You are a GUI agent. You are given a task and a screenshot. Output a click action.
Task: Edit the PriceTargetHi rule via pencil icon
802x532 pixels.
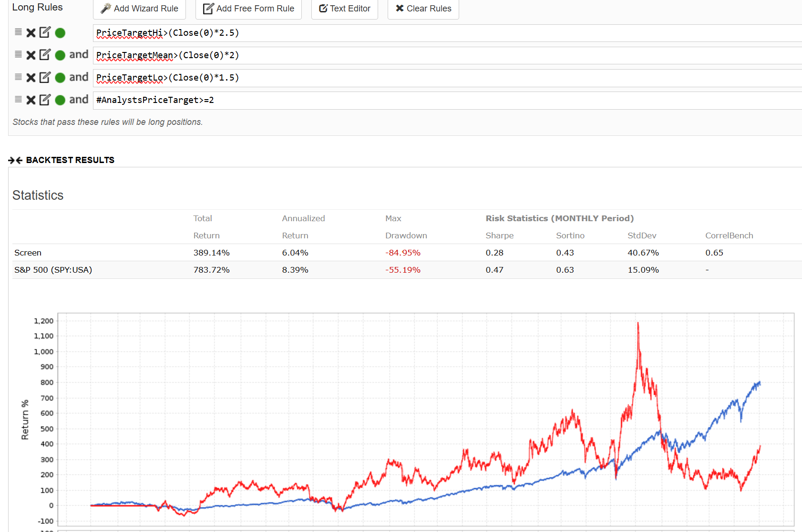pos(45,32)
